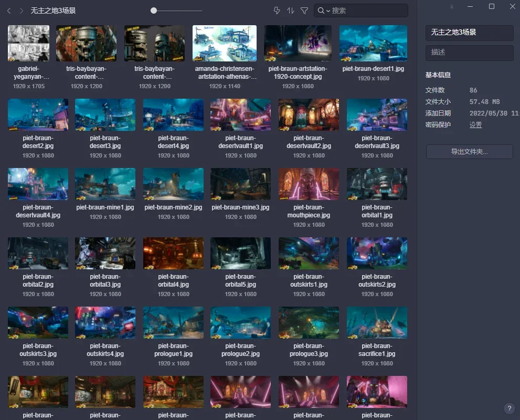The height and width of the screenshot is (420, 520).
Task: Select the piet-braun-desertvault3.jpg thumbnail
Action: [377, 114]
